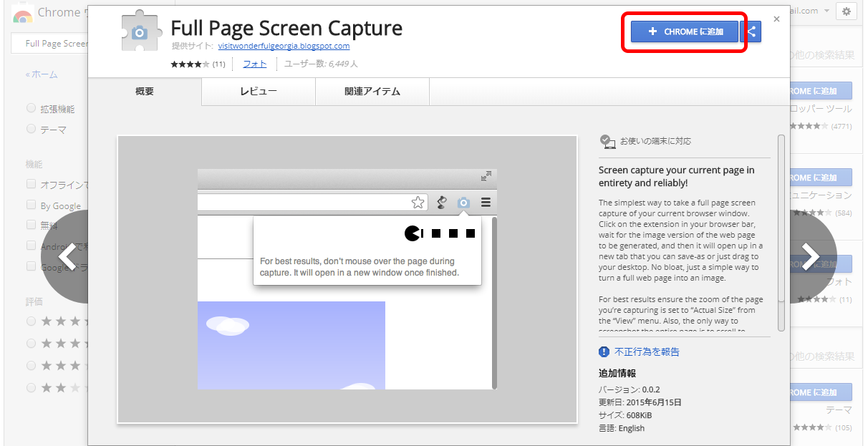Select the 拡張機能 radio button
The width and height of the screenshot is (868, 446).
click(31, 109)
